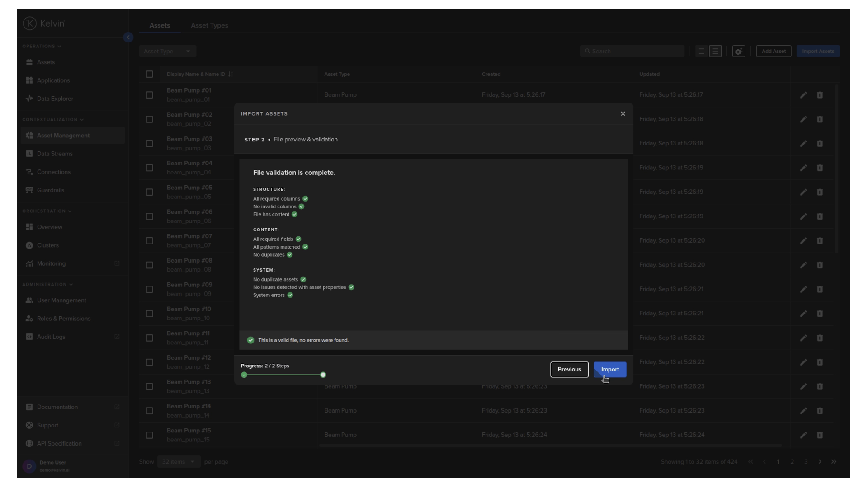Go to next page arrow
This screenshot has width=868, height=488.
(x=820, y=462)
